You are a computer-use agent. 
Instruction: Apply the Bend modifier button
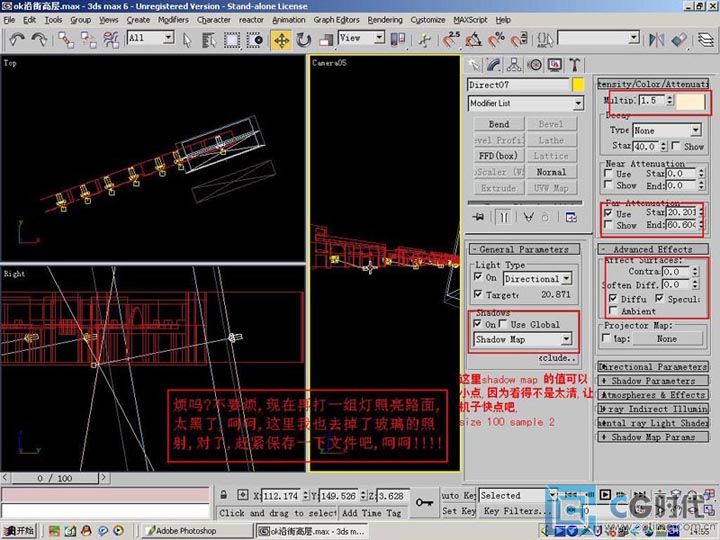[499, 124]
